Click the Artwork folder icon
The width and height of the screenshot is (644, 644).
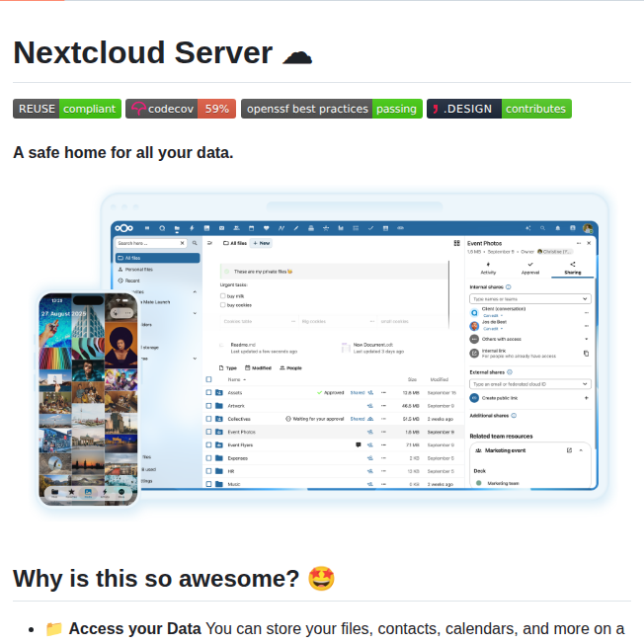219,406
